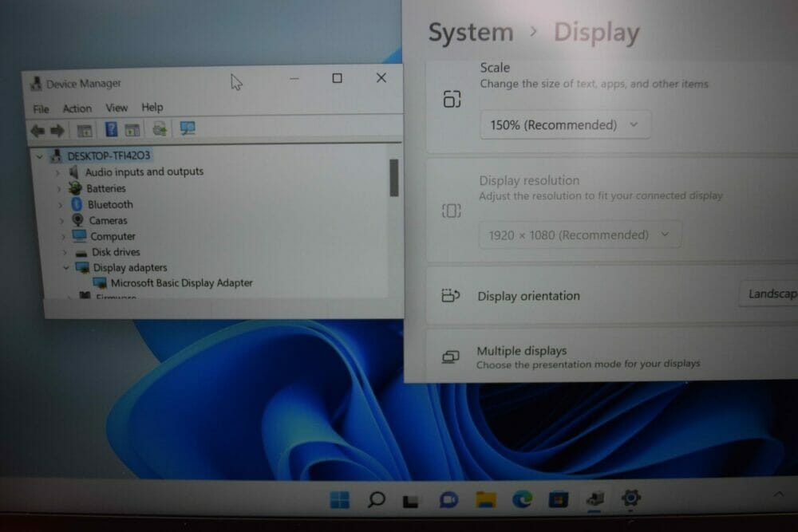
Task: Toggle the Show/Hide Action Pane toolbar icon
Action: (132, 130)
